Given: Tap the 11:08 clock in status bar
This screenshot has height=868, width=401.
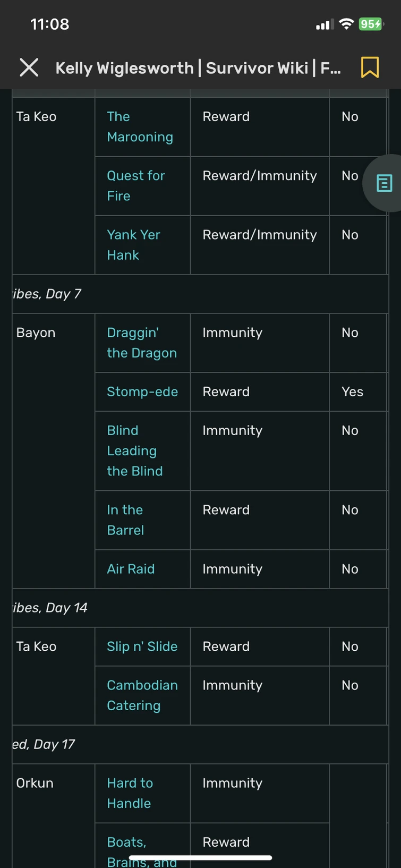Looking at the screenshot, I should point(50,24).
